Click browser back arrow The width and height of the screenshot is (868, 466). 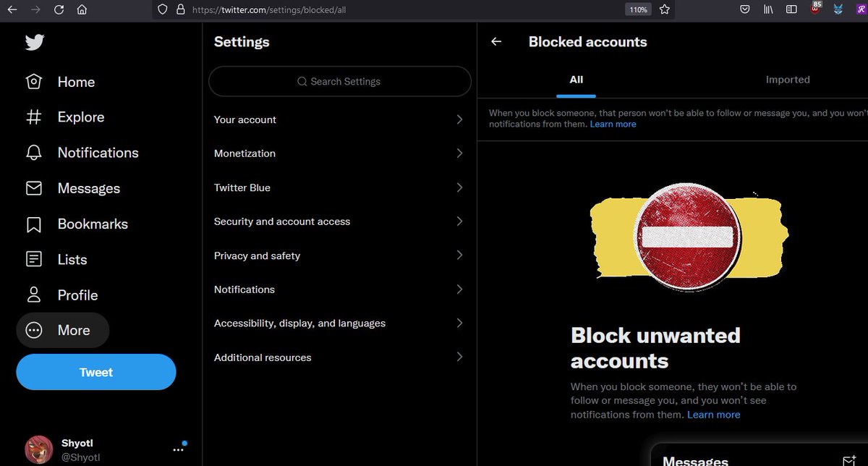pos(12,10)
